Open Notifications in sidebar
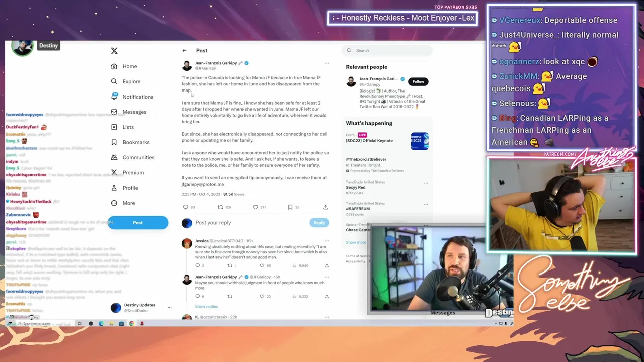 click(x=132, y=97)
